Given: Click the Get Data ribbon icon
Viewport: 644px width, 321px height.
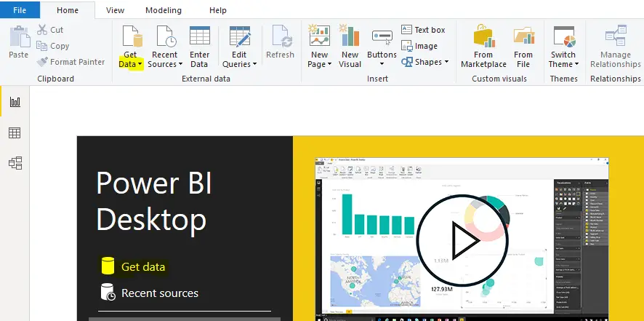Looking at the screenshot, I should tap(133, 36).
